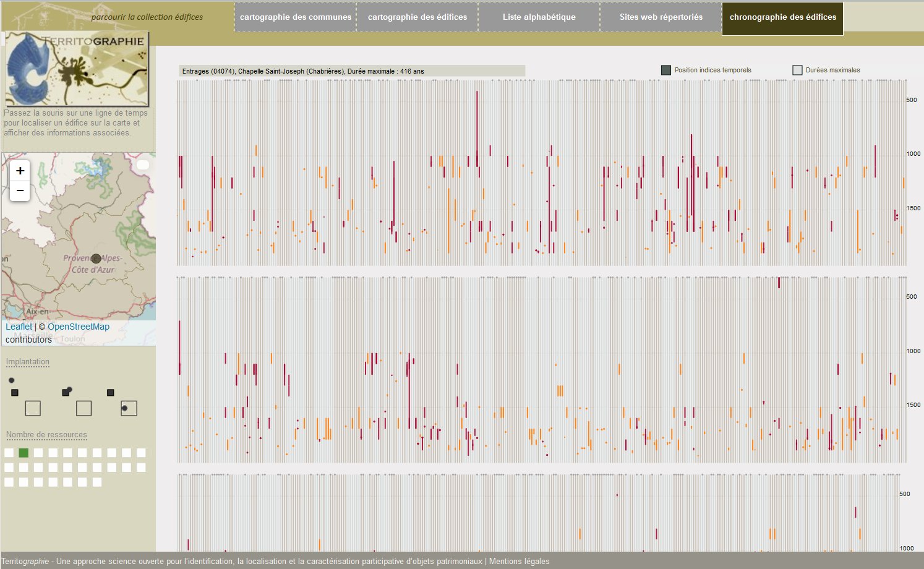The image size is (924, 569).
Task: Click the small white rounded control on the map
Action: point(143,165)
